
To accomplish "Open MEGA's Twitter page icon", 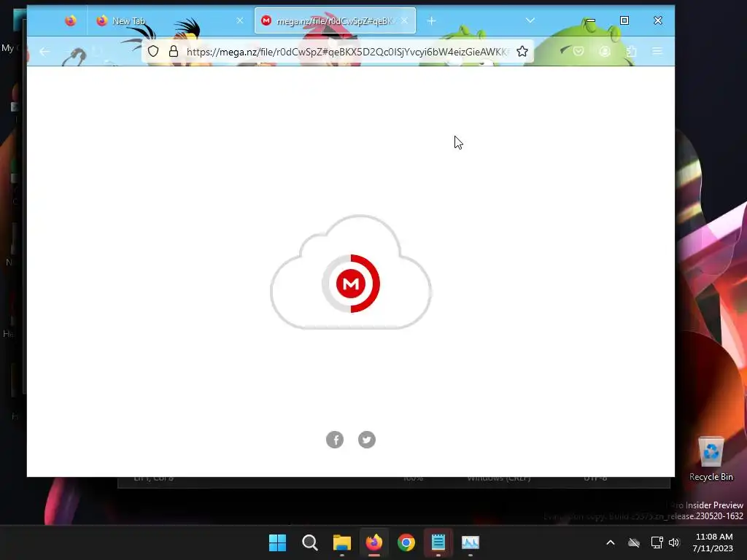I will pos(367,440).
